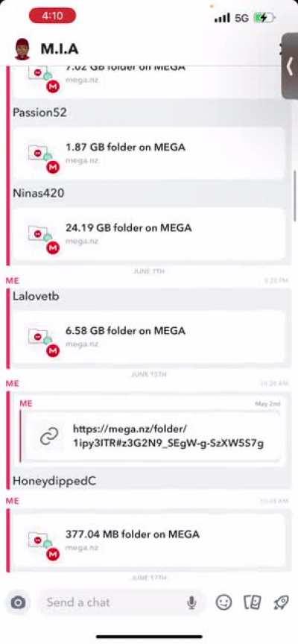Open the 24.19 GB folder on MEGA

coord(148,235)
